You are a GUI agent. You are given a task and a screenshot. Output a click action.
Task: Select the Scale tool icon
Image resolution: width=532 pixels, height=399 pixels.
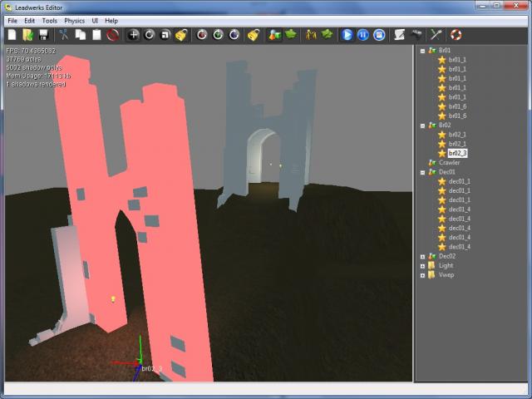(165, 35)
